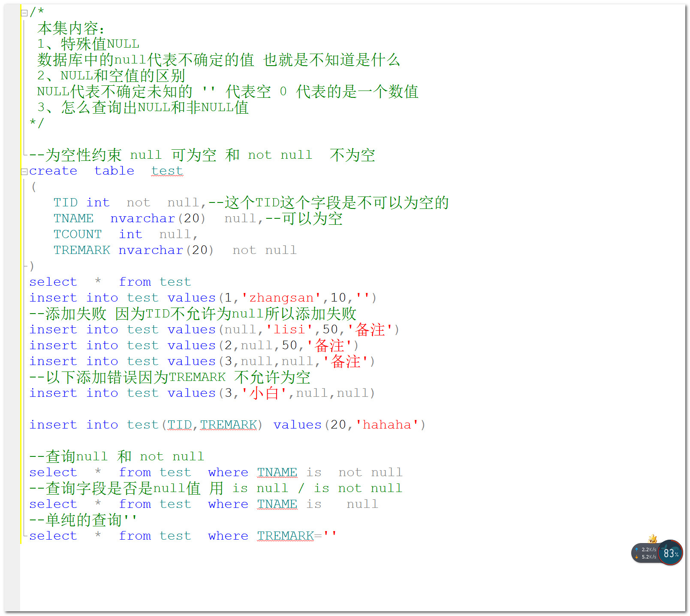Click the comment '--可以为空'
The width and height of the screenshot is (690, 616).
pyautogui.click(x=304, y=219)
